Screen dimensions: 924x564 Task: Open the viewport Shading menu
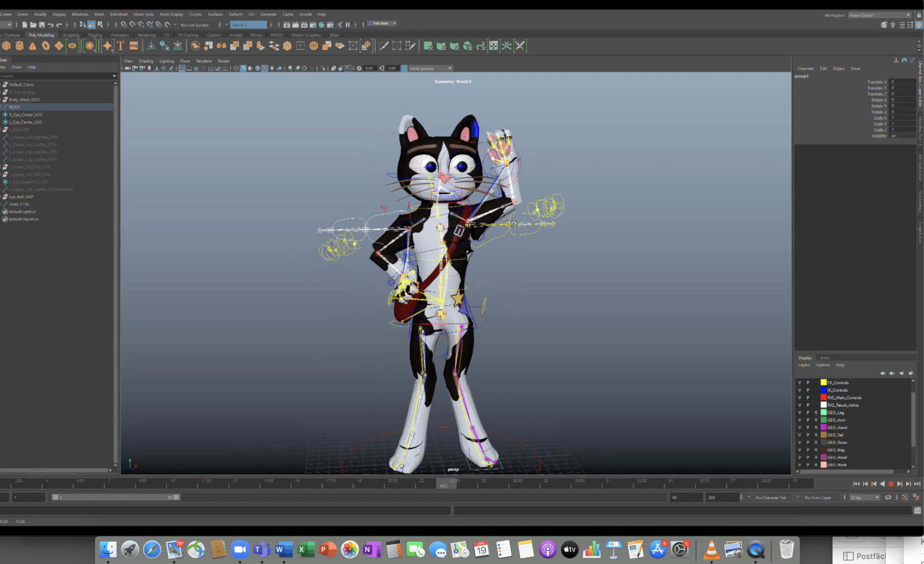(x=146, y=61)
